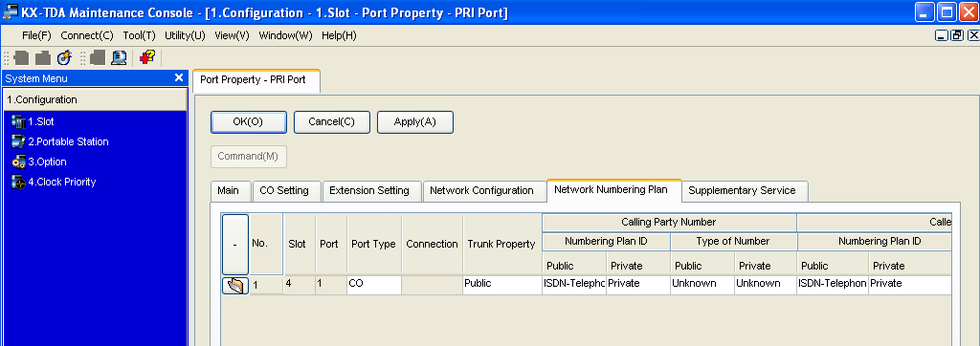Click the minus button in table header corner

coord(235,244)
